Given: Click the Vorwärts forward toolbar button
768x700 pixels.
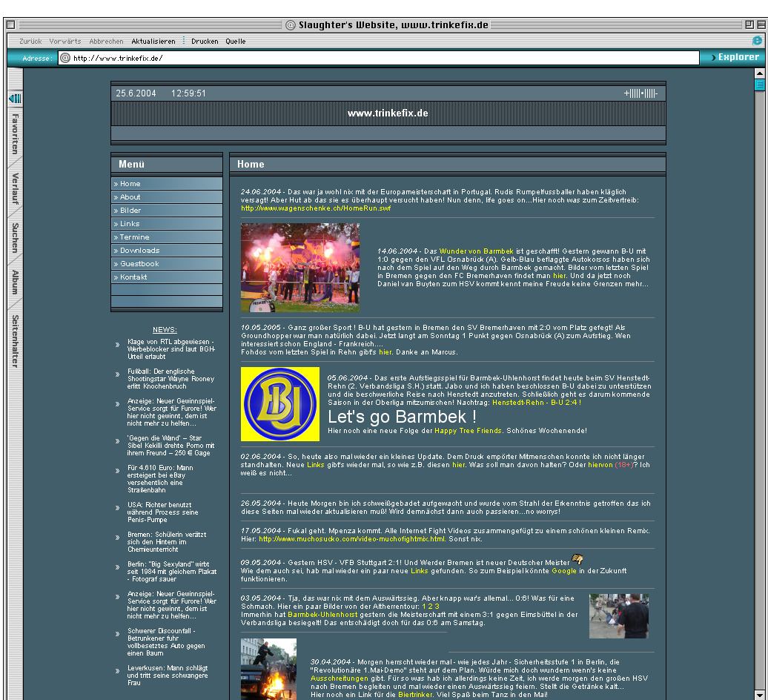Looking at the screenshot, I should 65,41.
